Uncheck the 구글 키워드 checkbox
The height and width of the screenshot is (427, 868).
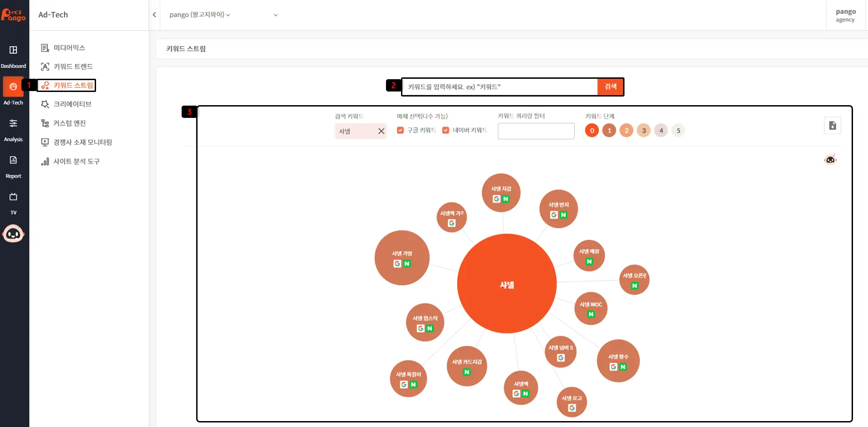point(401,130)
